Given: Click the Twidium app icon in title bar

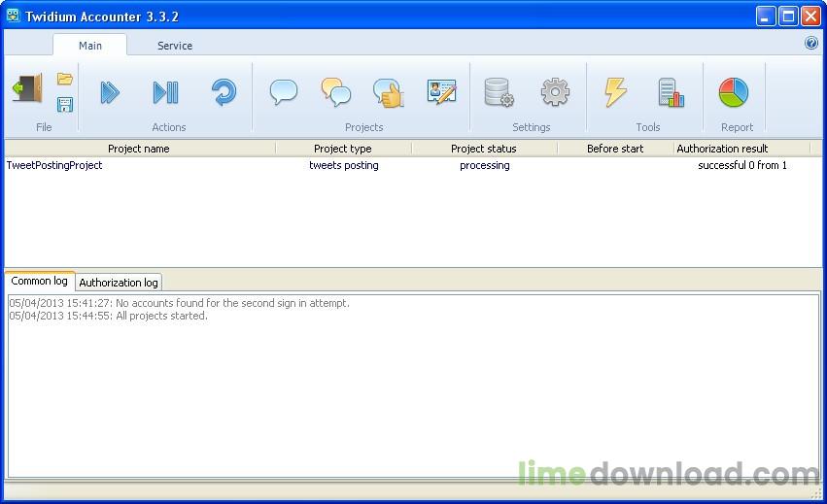Looking at the screenshot, I should click(13, 16).
